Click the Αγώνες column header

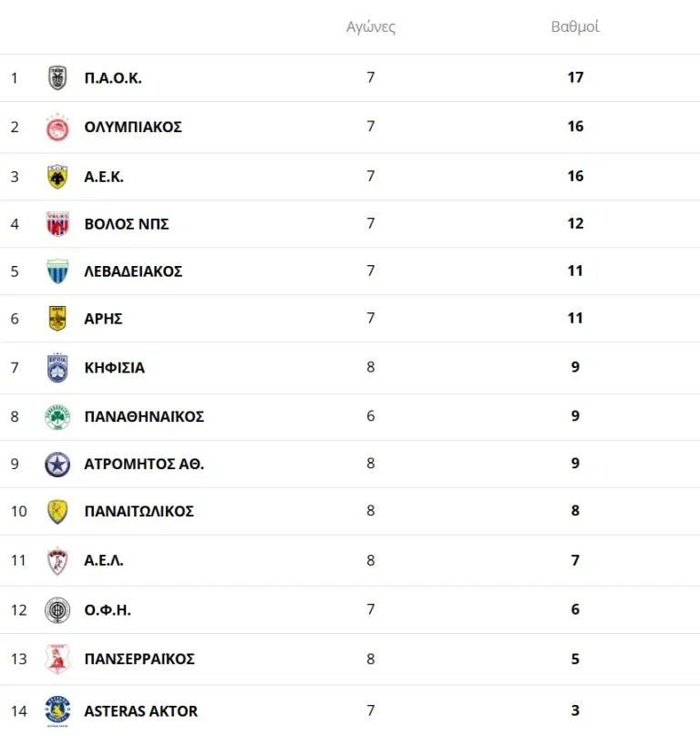click(371, 27)
